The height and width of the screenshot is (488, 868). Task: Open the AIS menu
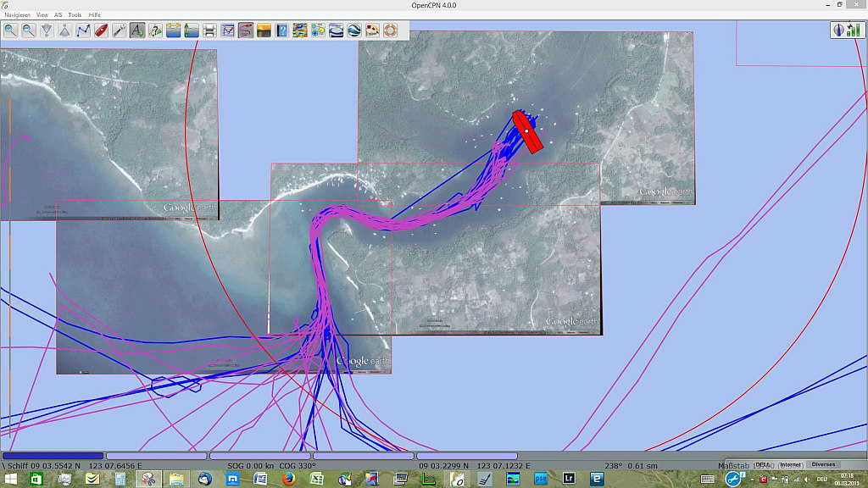coord(58,15)
